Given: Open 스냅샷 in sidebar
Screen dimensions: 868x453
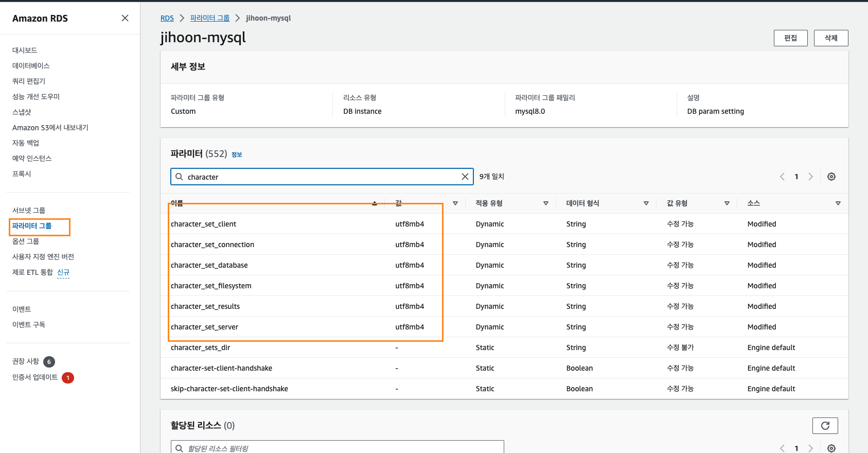Looking at the screenshot, I should tap(22, 112).
